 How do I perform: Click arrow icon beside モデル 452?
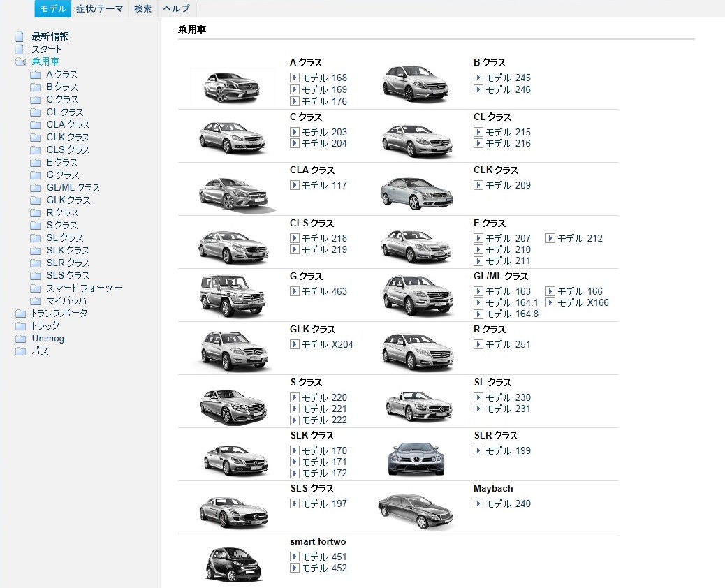click(295, 568)
